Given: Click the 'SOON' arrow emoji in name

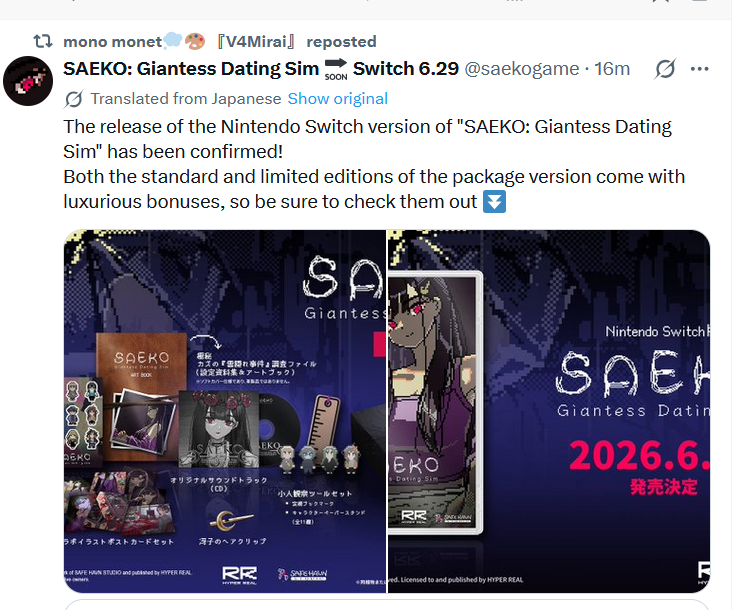Looking at the screenshot, I should (x=336, y=69).
